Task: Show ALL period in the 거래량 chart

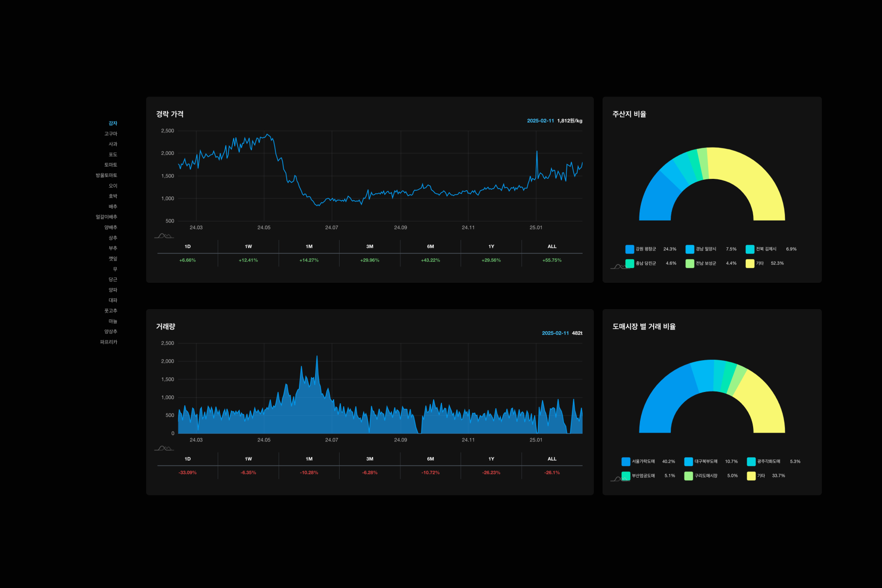Action: coord(552,459)
